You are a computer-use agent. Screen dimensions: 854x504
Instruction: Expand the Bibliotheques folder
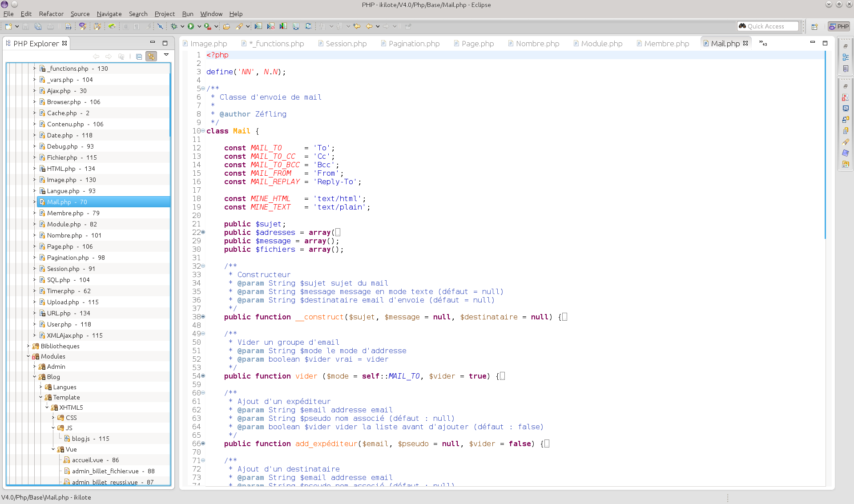click(28, 346)
